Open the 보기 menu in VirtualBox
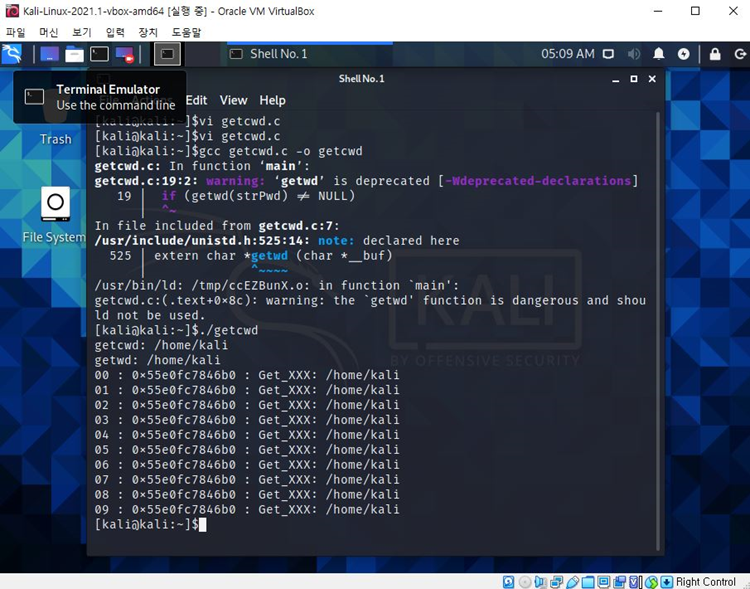The height and width of the screenshot is (589, 750). (x=81, y=32)
